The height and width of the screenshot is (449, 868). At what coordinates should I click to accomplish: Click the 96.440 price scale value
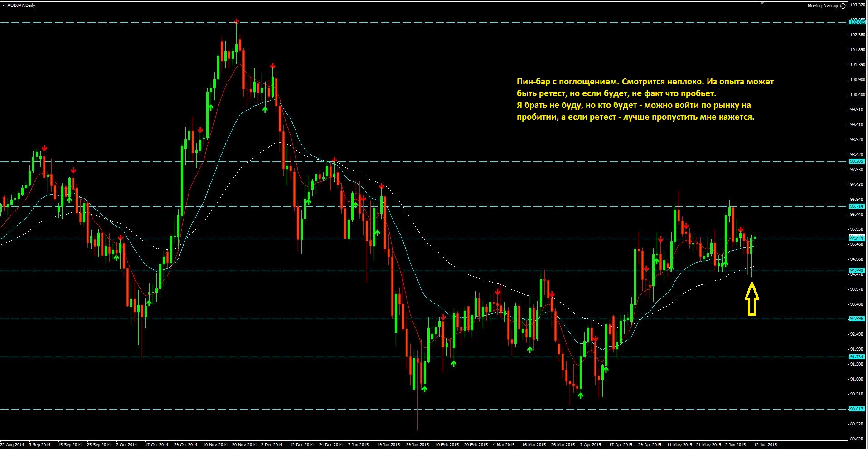point(858,215)
